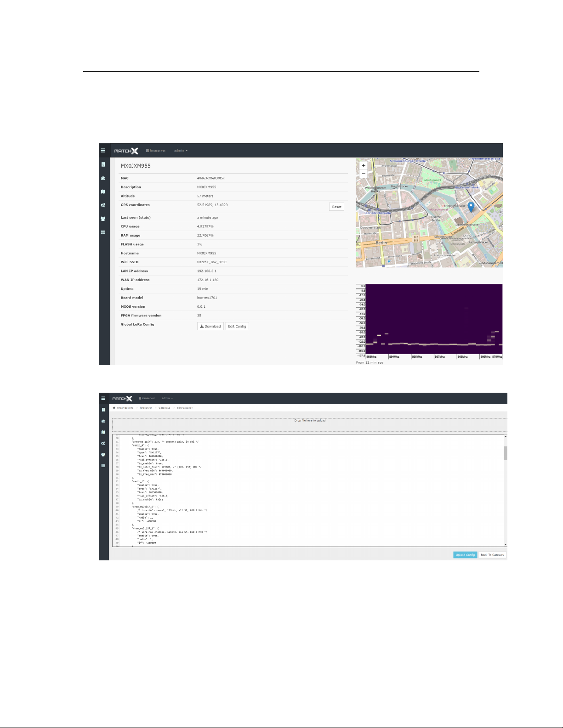Click organization building icon in Edit Gateway sidebar

(x=103, y=410)
